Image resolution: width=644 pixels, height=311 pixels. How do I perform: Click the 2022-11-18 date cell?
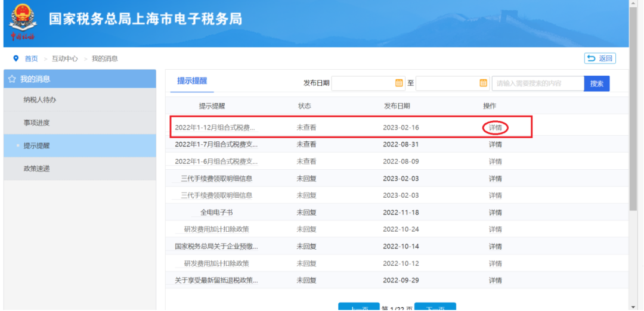401,213
